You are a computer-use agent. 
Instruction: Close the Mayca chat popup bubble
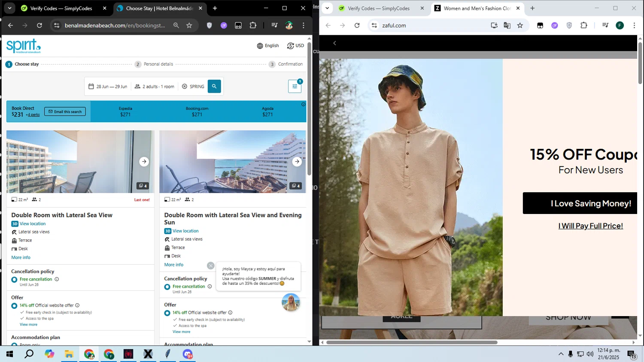click(211, 265)
